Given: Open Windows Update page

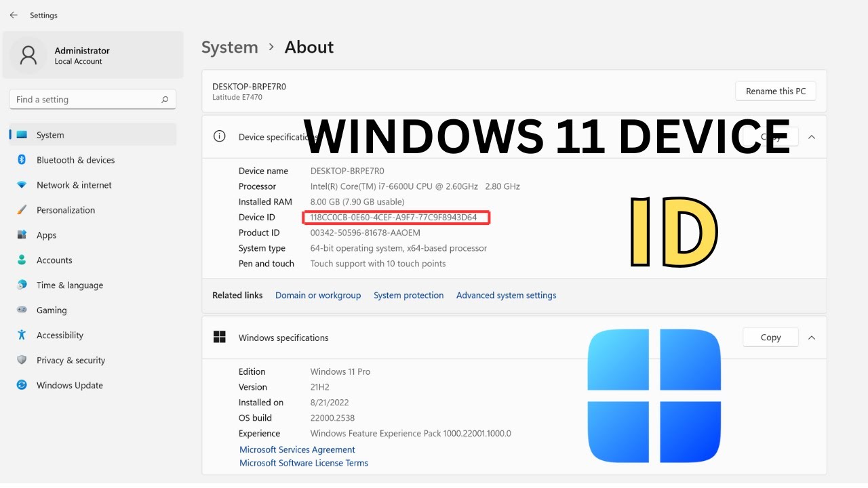Looking at the screenshot, I should point(93,385).
